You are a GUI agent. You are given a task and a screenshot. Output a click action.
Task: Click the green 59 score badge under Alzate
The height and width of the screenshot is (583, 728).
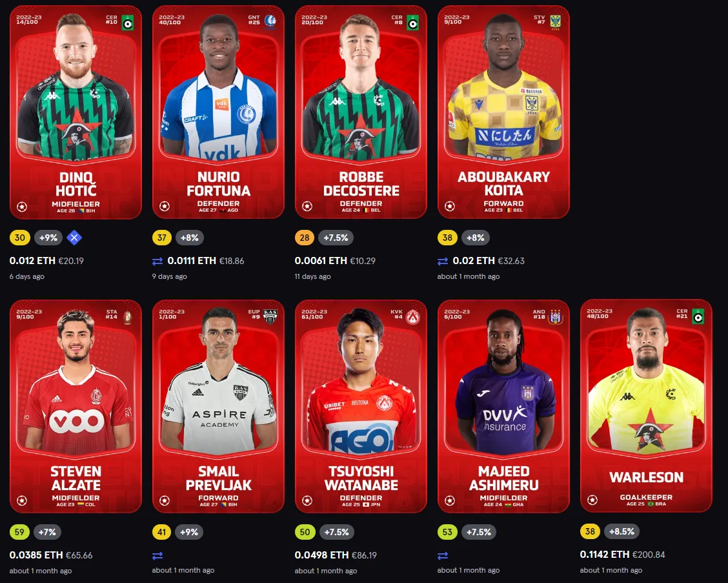(x=19, y=532)
